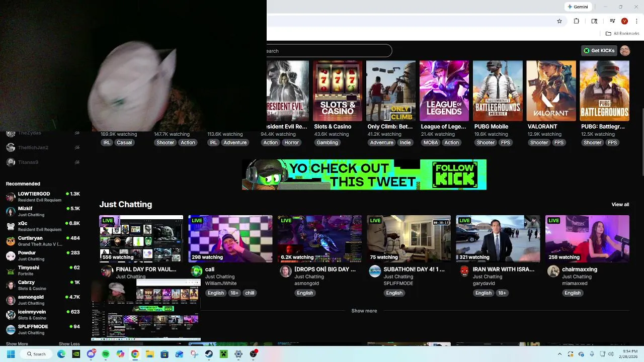Open the Chrome profile avatar V
The height and width of the screenshot is (362, 644).
tap(624, 21)
